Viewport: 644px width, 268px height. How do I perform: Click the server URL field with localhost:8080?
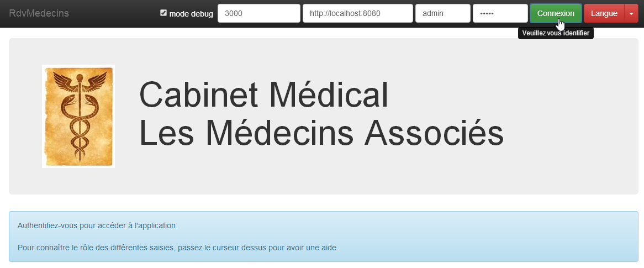(357, 13)
